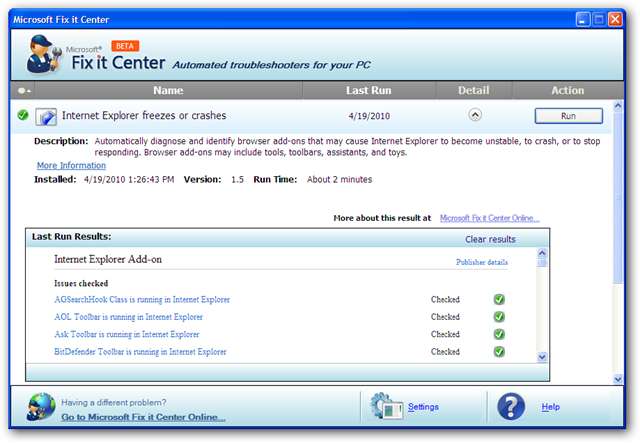Click the Settings gear icon
The height and width of the screenshot is (443, 640).
(386, 406)
